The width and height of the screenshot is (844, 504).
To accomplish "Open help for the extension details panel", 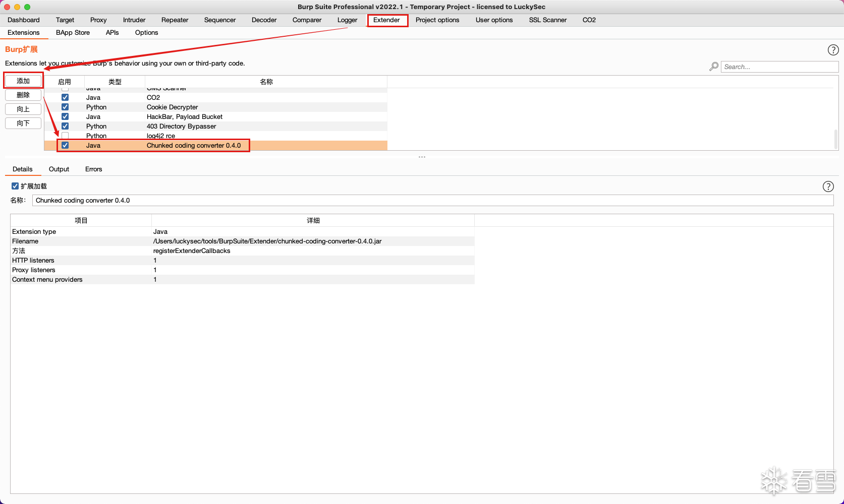I will pyautogui.click(x=828, y=186).
